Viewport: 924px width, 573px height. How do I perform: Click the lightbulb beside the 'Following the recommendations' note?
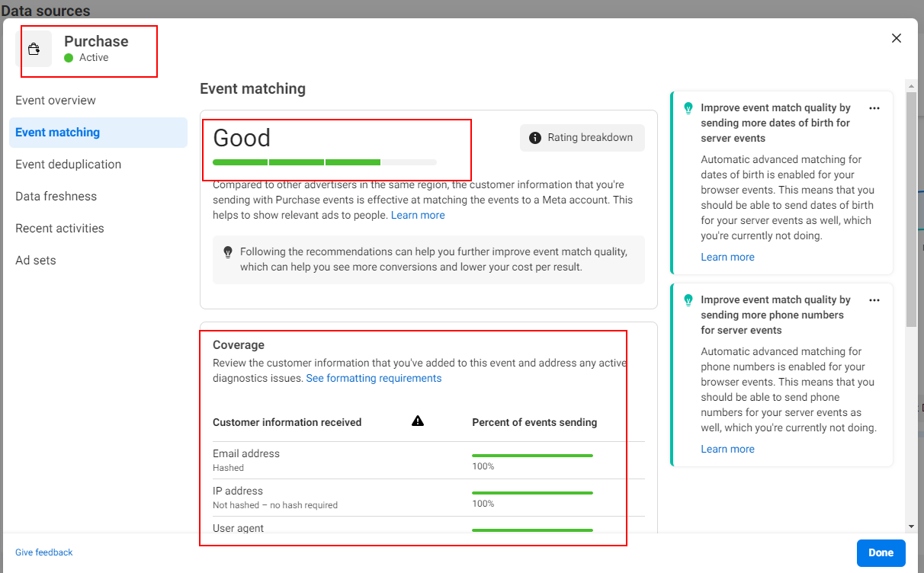(x=227, y=252)
